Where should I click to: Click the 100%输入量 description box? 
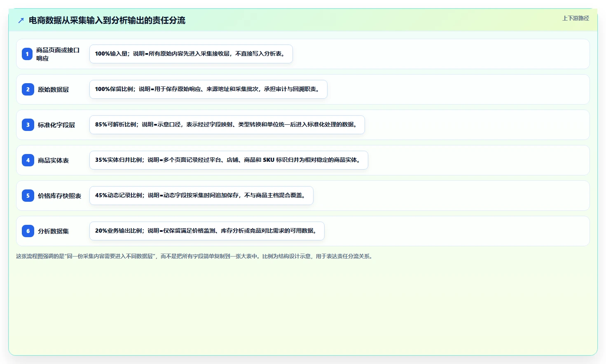pos(191,54)
